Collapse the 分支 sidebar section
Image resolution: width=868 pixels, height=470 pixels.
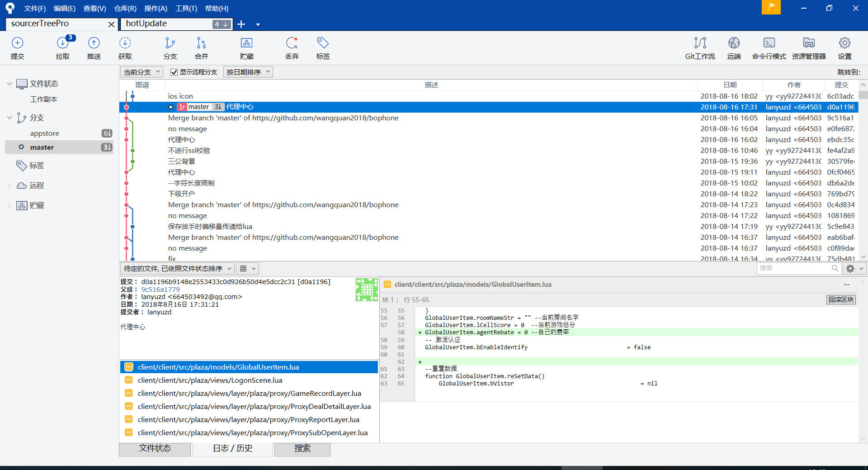(9, 118)
